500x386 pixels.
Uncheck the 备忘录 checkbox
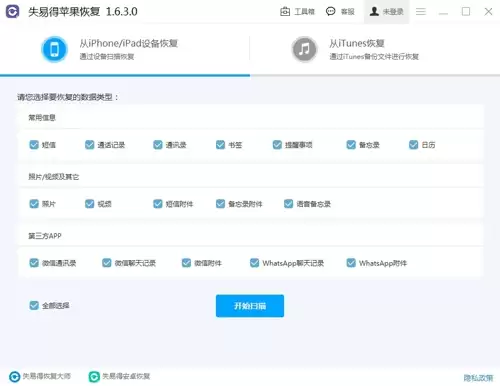click(x=351, y=145)
